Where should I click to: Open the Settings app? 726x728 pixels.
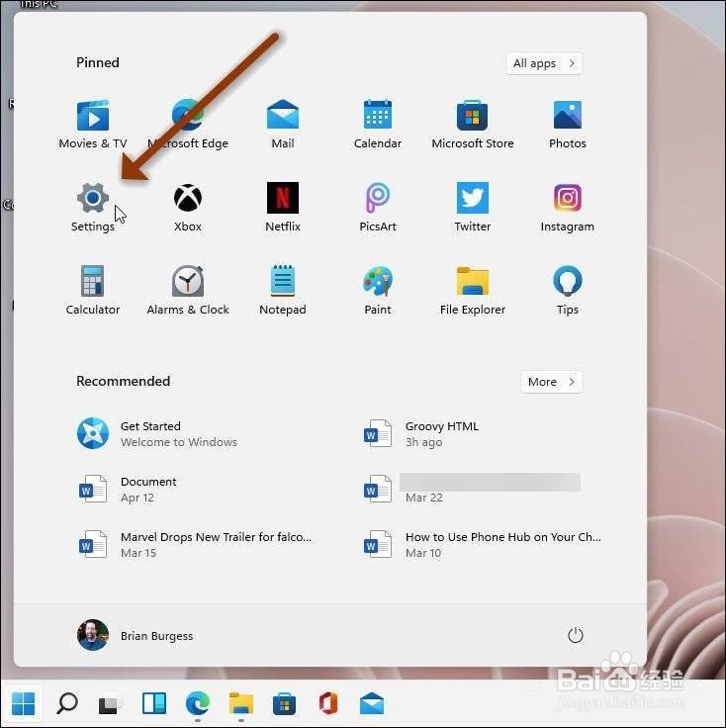click(x=93, y=207)
